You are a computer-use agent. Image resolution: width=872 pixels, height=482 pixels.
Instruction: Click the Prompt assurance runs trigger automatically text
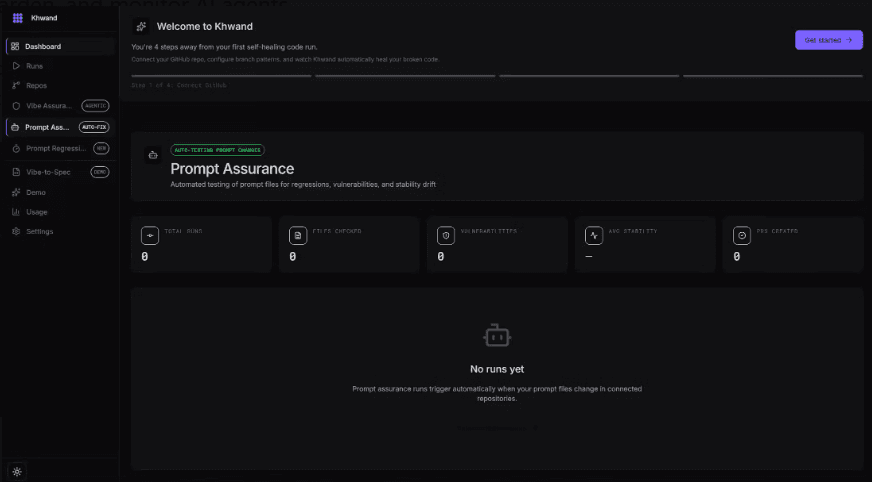pyautogui.click(x=497, y=394)
